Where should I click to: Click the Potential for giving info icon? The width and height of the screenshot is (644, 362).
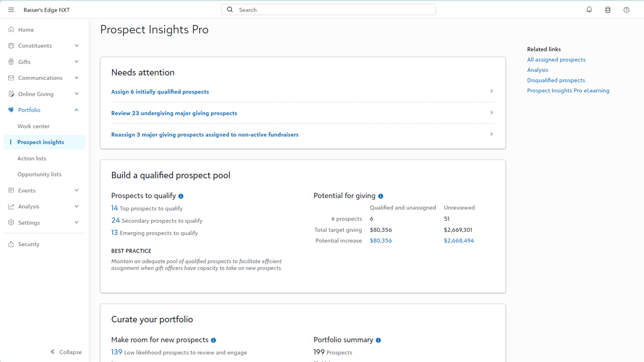381,196
